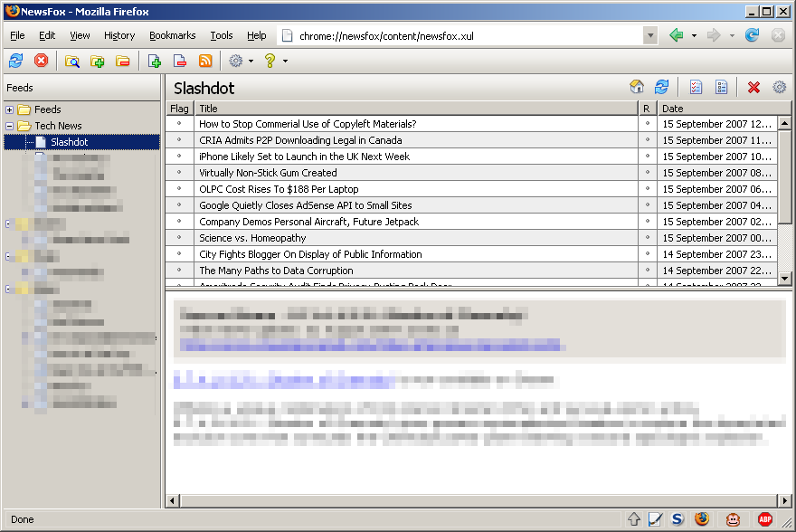Click the Adblock Plus ABP icon
This screenshot has width=796, height=532.
(x=765, y=519)
